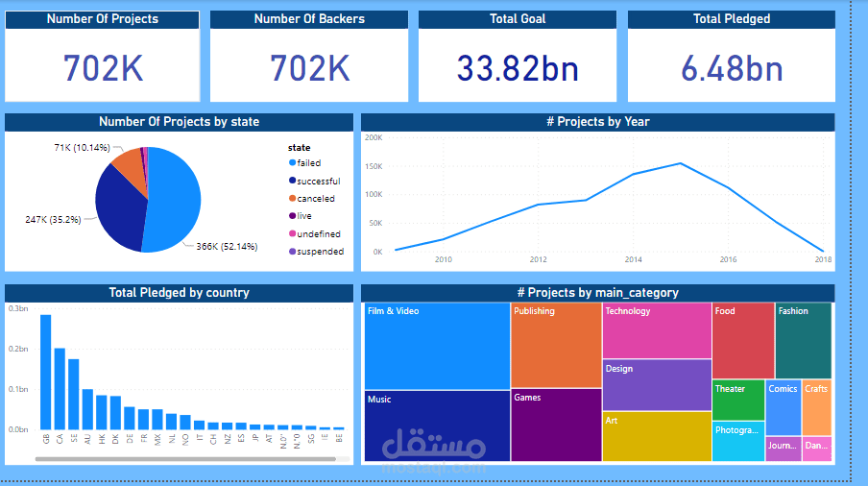The height and width of the screenshot is (486, 868).
Task: Select the Dan... treemap tile
Action: click(x=816, y=449)
